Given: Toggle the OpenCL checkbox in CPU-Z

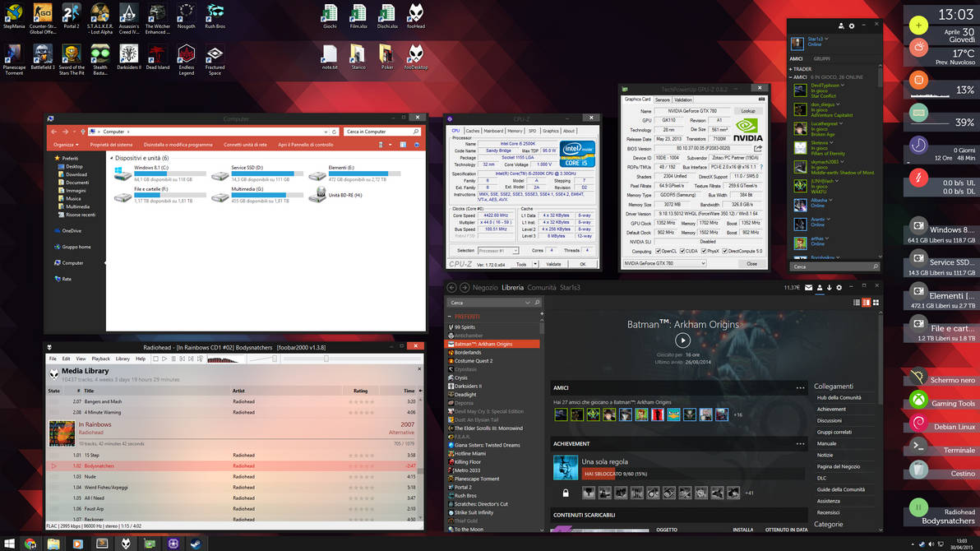Looking at the screenshot, I should [x=658, y=251].
